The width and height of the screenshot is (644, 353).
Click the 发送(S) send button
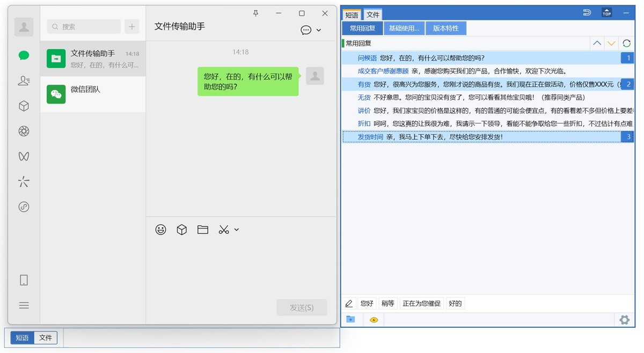point(302,307)
